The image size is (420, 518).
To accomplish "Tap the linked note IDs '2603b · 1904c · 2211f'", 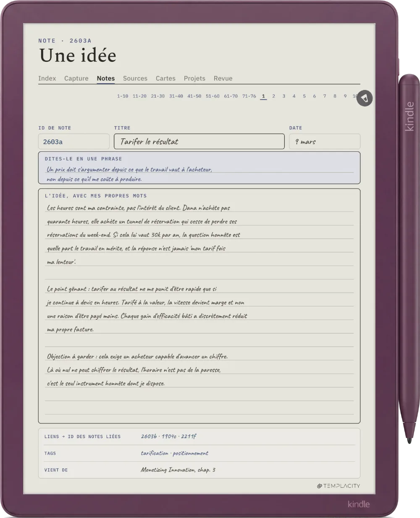I will point(168,436).
